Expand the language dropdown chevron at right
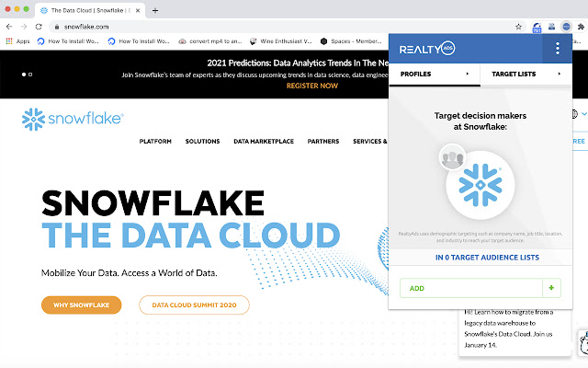The width and height of the screenshot is (588, 368). [584, 113]
